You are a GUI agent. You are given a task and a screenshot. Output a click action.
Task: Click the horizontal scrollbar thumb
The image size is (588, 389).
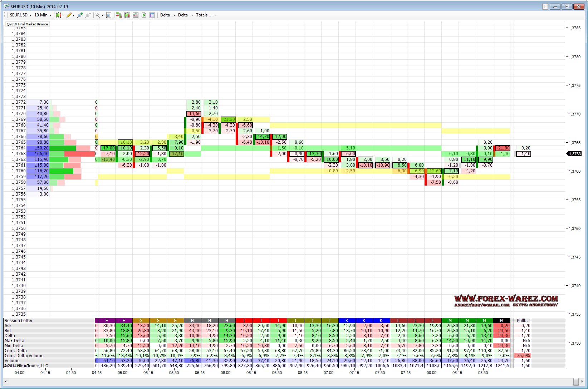(x=575, y=381)
